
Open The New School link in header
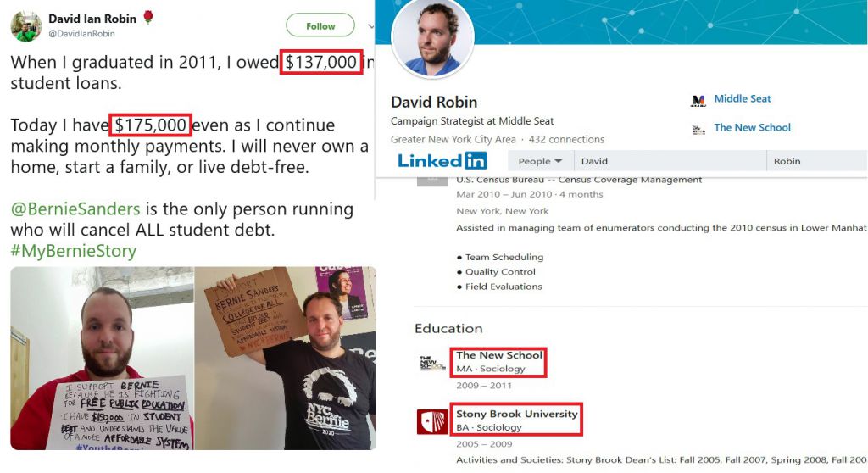(752, 127)
